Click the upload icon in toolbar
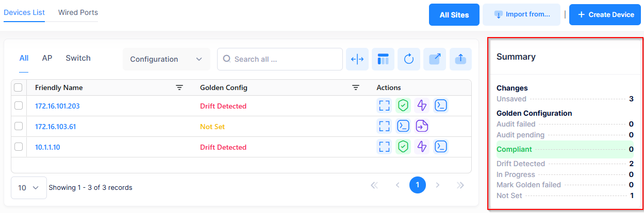 click(460, 59)
